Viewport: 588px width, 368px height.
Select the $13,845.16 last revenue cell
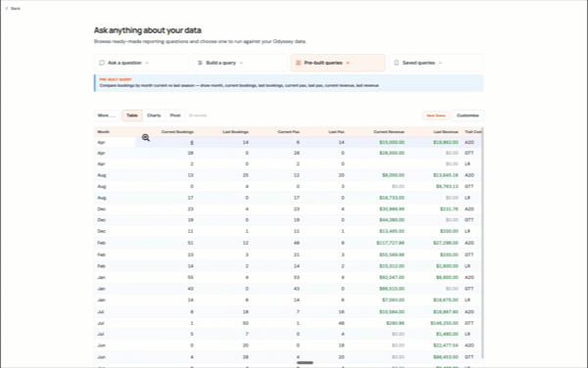[446, 175]
